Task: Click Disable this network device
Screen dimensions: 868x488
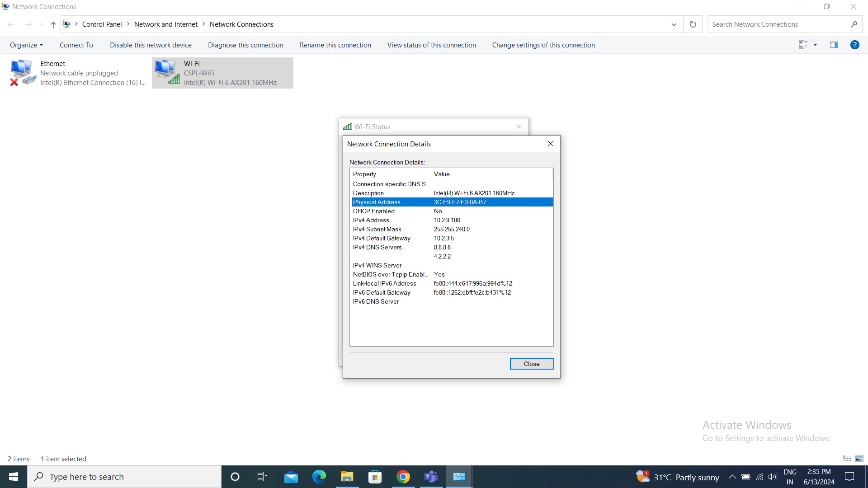Action: tap(151, 45)
